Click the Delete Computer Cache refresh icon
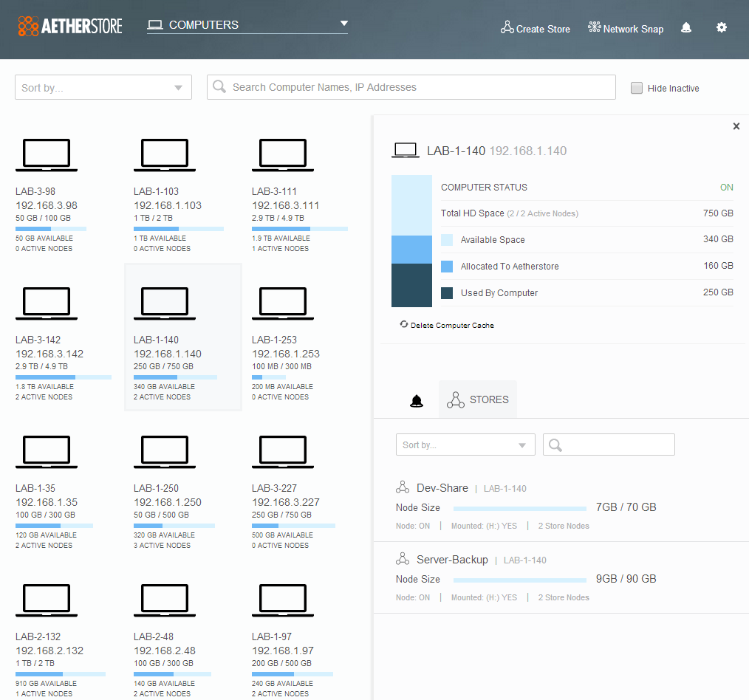The image size is (749, 700). pyautogui.click(x=403, y=324)
